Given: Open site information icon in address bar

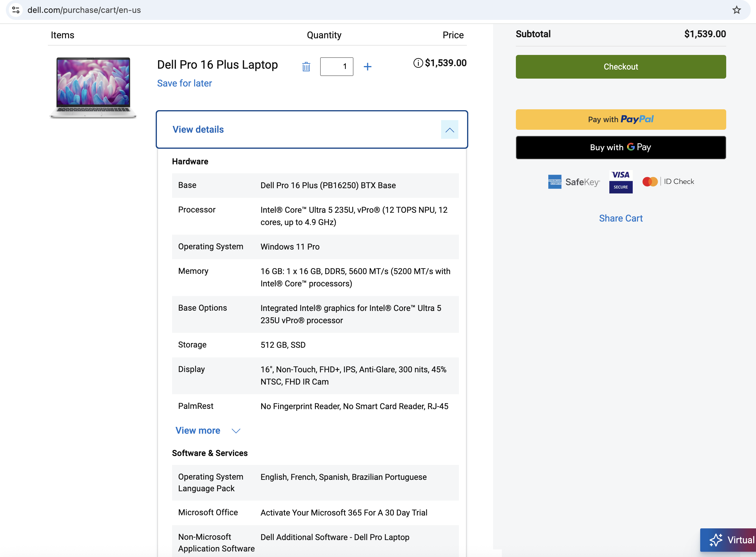Looking at the screenshot, I should point(16,10).
